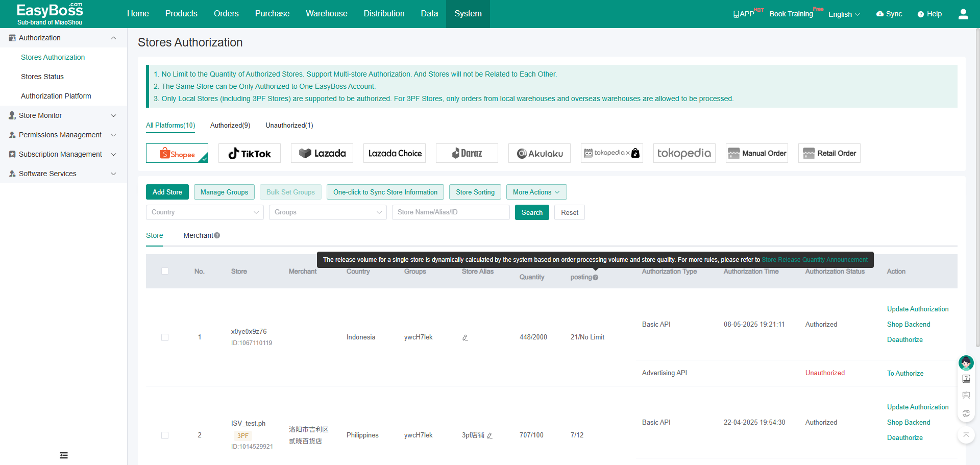Image resolution: width=980 pixels, height=465 pixels.
Task: Select the Lazada platform logo
Action: coord(322,153)
